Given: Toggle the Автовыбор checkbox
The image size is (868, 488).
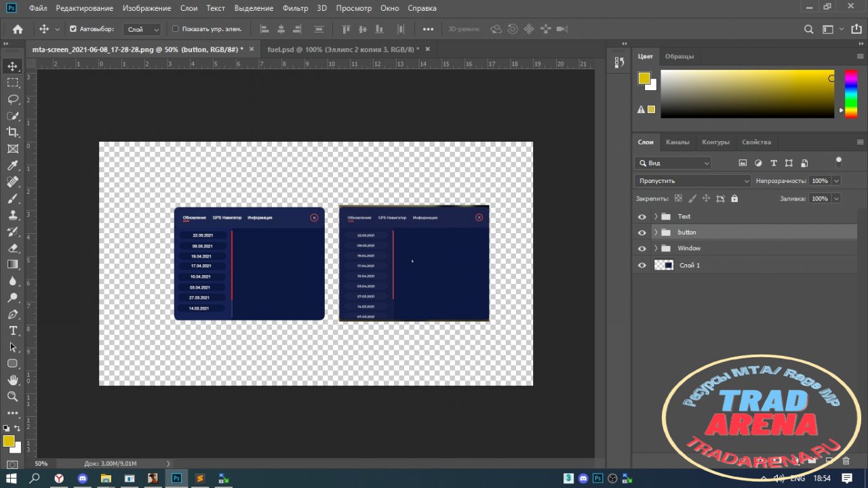Looking at the screenshot, I should pos(73,29).
